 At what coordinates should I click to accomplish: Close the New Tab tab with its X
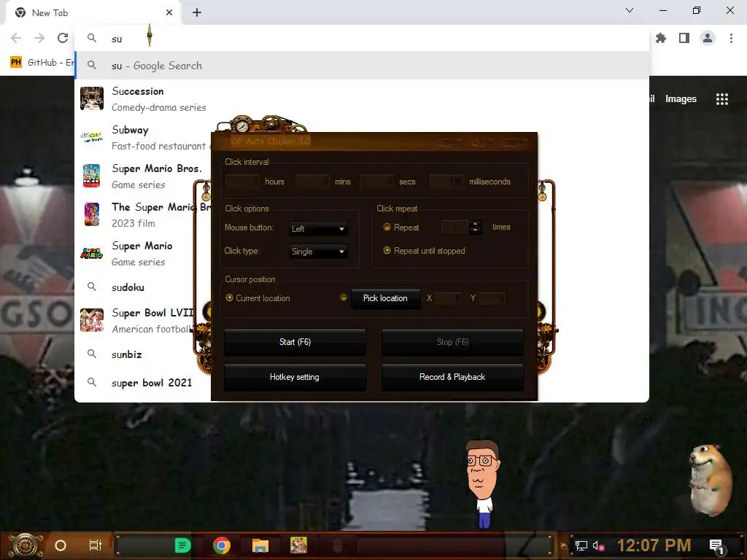pos(169,12)
